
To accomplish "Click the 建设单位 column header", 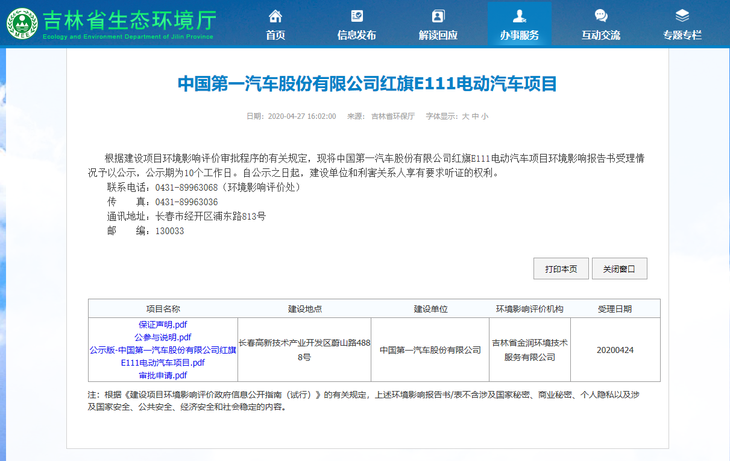I will (x=431, y=309).
